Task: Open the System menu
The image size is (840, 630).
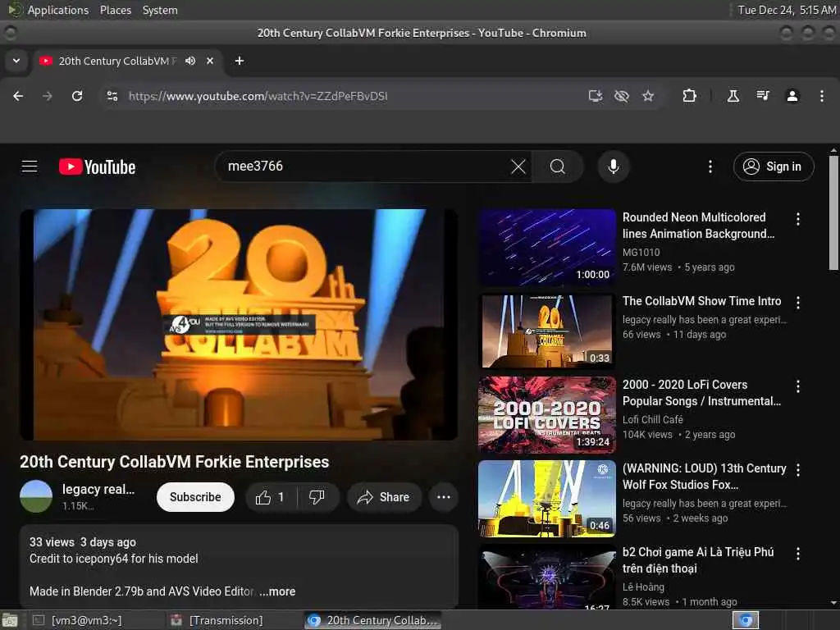Action: click(160, 10)
